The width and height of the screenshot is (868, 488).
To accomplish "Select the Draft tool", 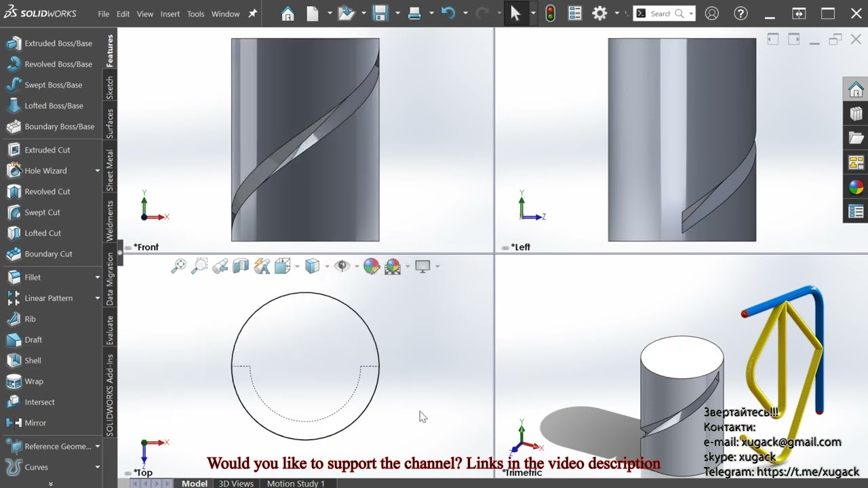I will [x=24, y=340].
